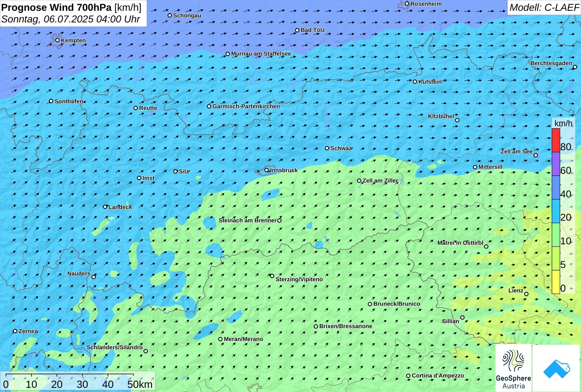Click the "Prognose Wind 700hPa [km/h]" title
Viewport: 581px width, 392px height.
(x=71, y=7)
